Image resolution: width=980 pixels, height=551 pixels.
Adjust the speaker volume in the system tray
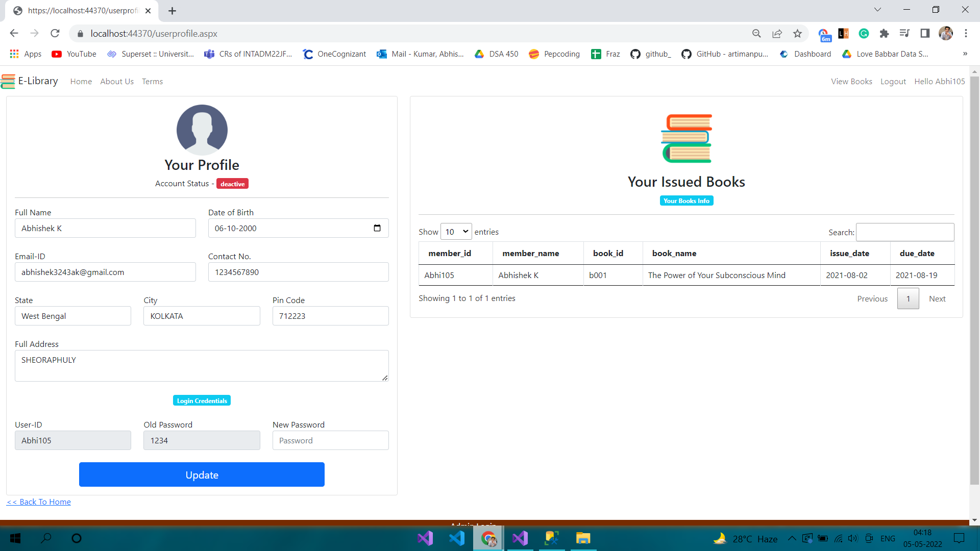[x=853, y=538]
